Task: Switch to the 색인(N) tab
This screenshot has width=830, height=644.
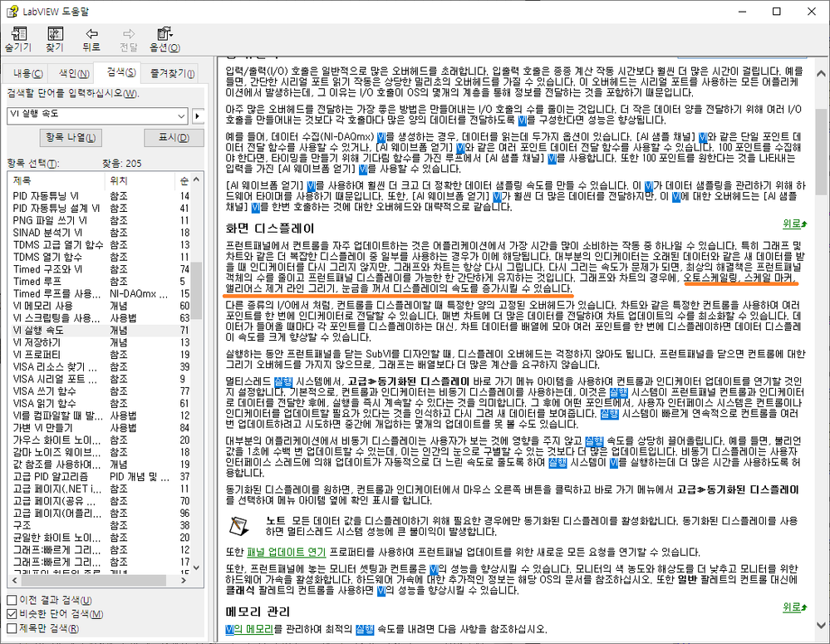Action: [74, 74]
